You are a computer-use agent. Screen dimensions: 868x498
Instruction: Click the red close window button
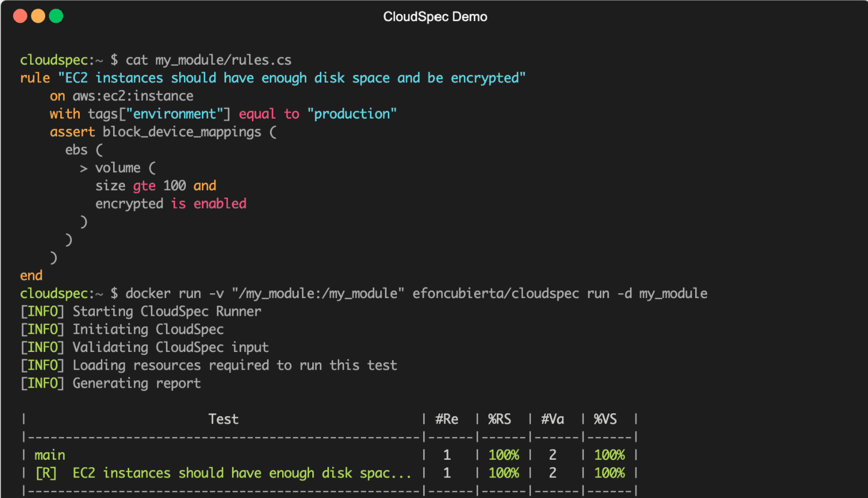(20, 16)
